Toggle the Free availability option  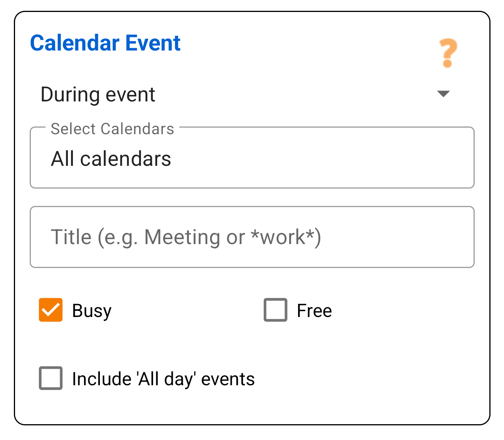(x=275, y=310)
